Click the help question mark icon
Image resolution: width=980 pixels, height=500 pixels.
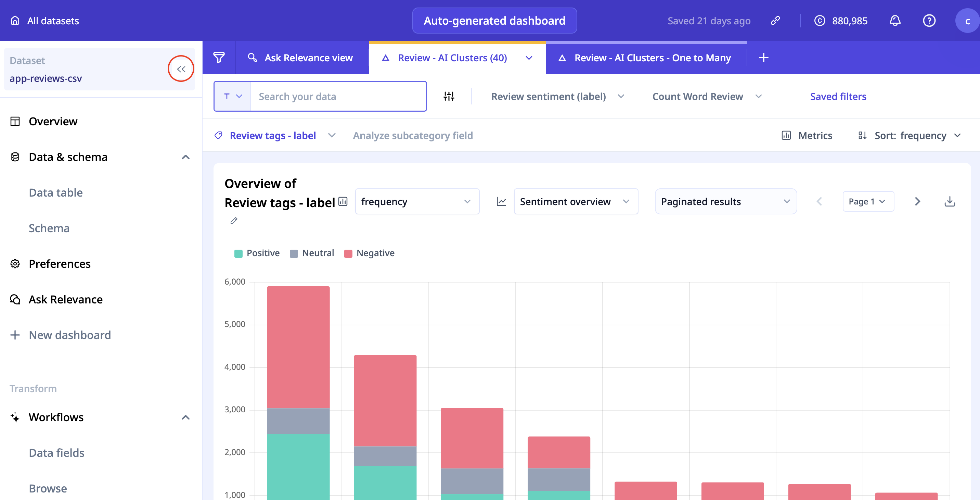click(929, 21)
